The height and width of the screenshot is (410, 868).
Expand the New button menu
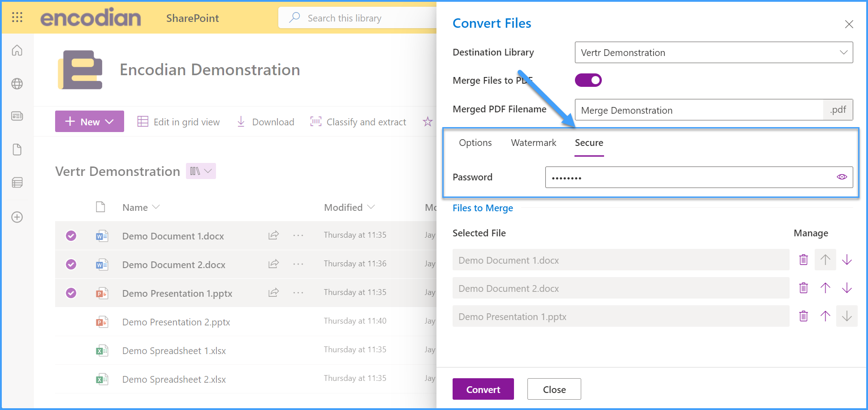click(90, 121)
